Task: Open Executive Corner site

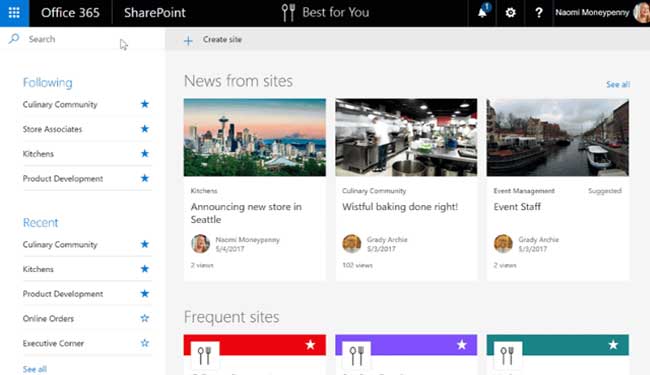Action: pyautogui.click(x=53, y=344)
